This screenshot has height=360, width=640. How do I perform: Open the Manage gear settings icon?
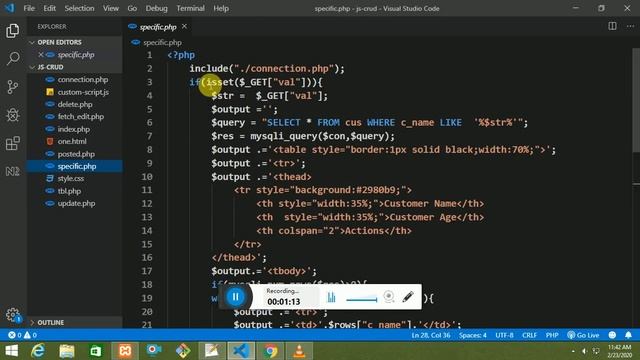[13, 315]
